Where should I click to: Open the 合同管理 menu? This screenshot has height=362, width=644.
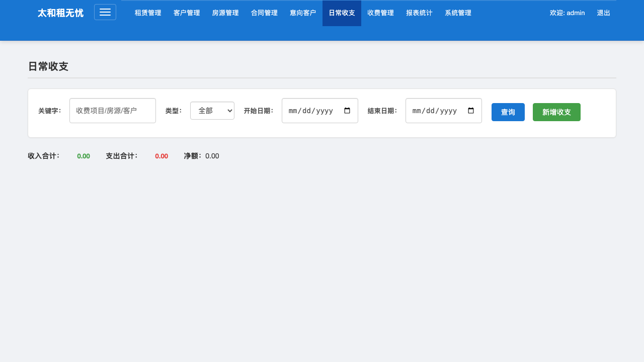tap(264, 13)
